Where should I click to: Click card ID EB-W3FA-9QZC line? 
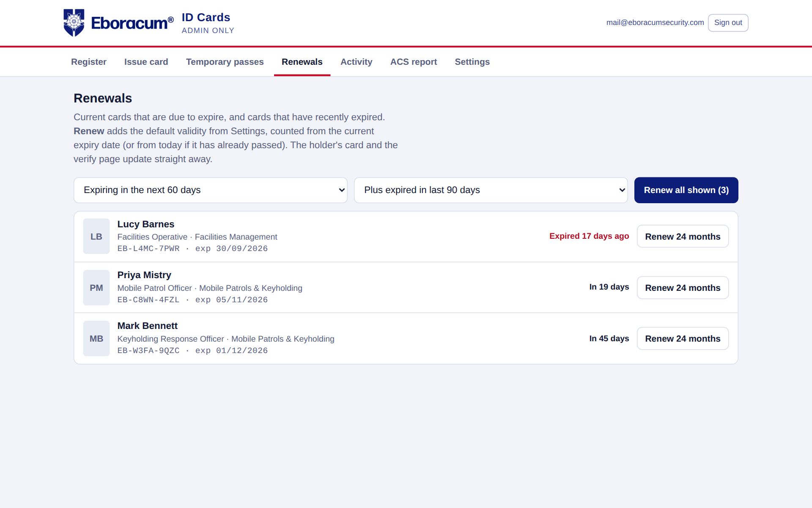click(x=192, y=351)
